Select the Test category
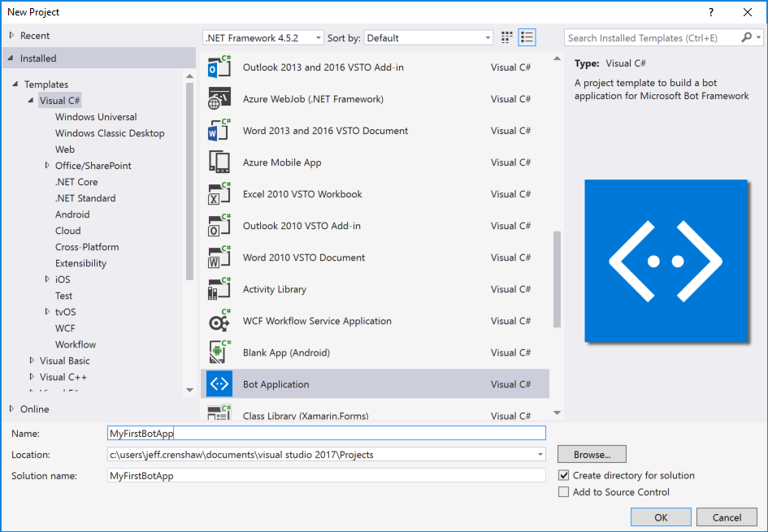This screenshot has height=532, width=768. 63,296
